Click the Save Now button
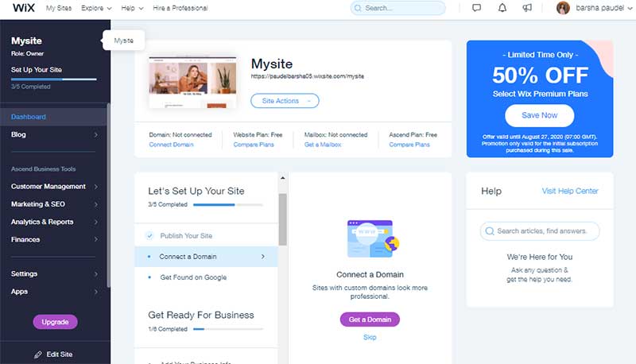The width and height of the screenshot is (636, 364). click(540, 115)
